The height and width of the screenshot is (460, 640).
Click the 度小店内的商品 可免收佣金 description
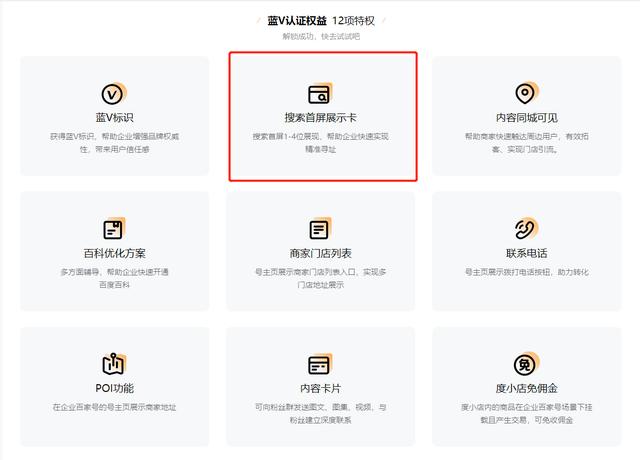pyautogui.click(x=527, y=413)
